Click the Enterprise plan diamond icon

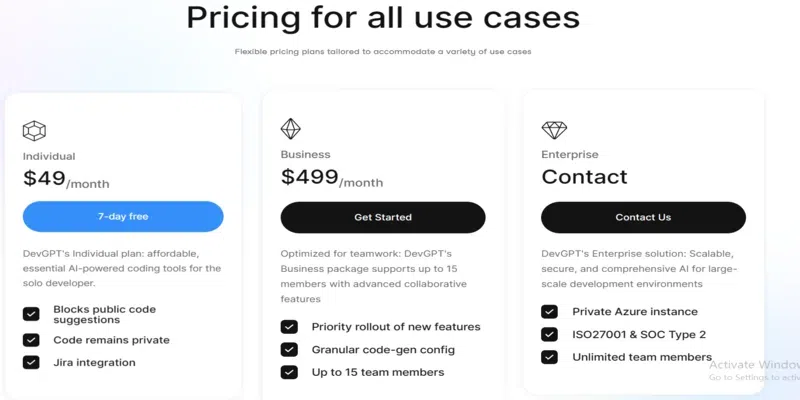[x=553, y=130]
